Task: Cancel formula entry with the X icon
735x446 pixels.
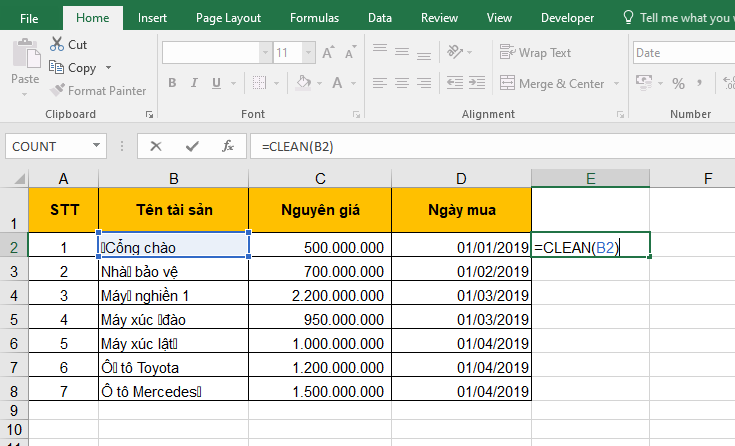Action: click(x=155, y=146)
